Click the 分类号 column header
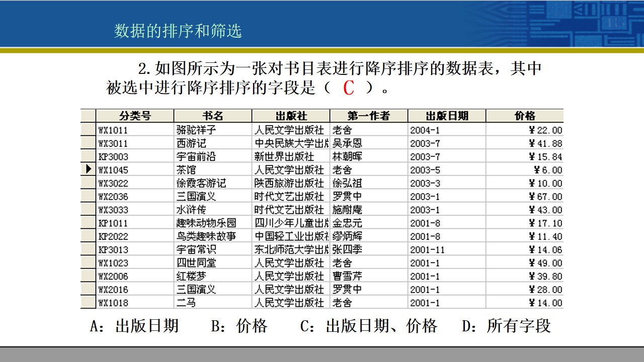 [135, 116]
